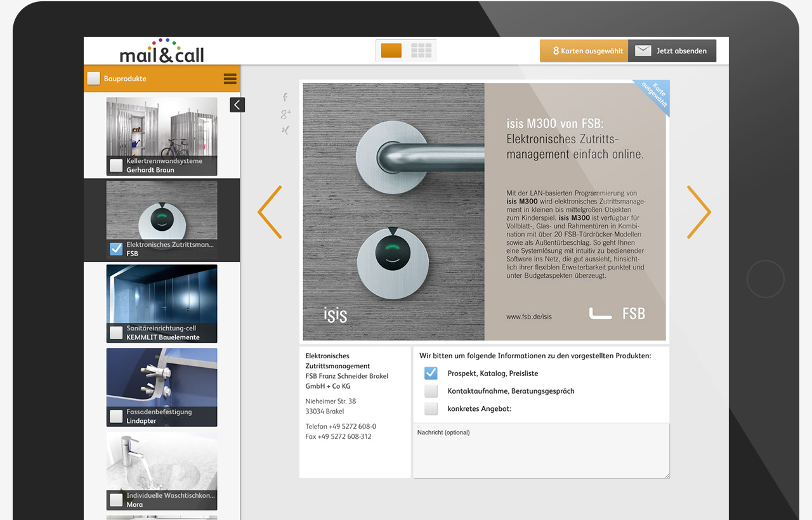Select the Individuelle Waschtischkon... Mora checkbox
This screenshot has height=520, width=812.
point(116,500)
